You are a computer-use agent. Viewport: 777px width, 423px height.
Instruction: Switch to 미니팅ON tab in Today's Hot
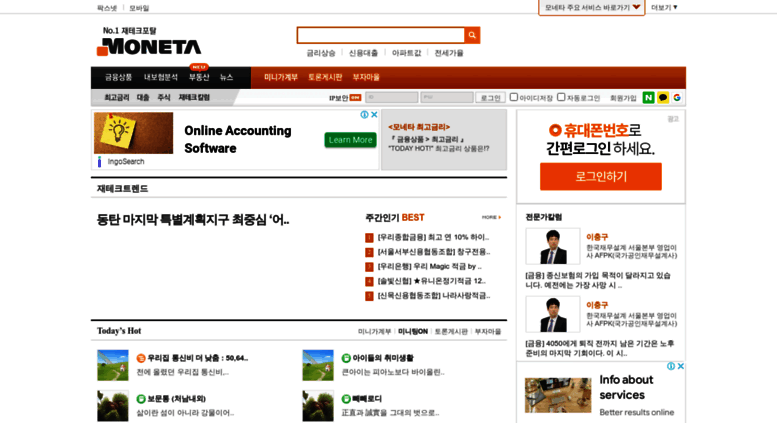pyautogui.click(x=413, y=331)
